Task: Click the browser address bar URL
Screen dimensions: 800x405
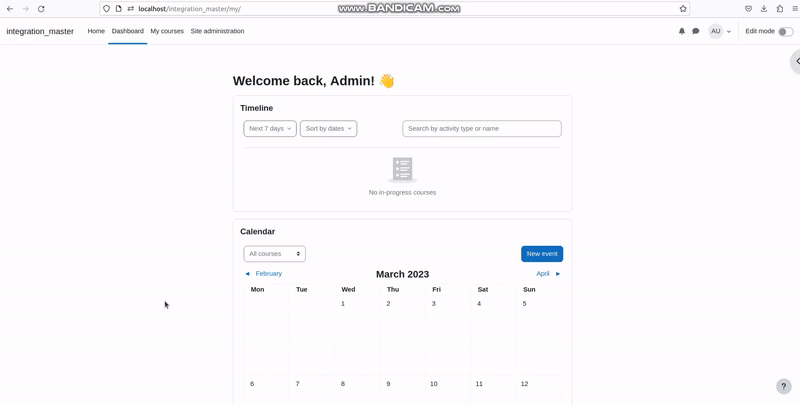Action: (x=189, y=9)
